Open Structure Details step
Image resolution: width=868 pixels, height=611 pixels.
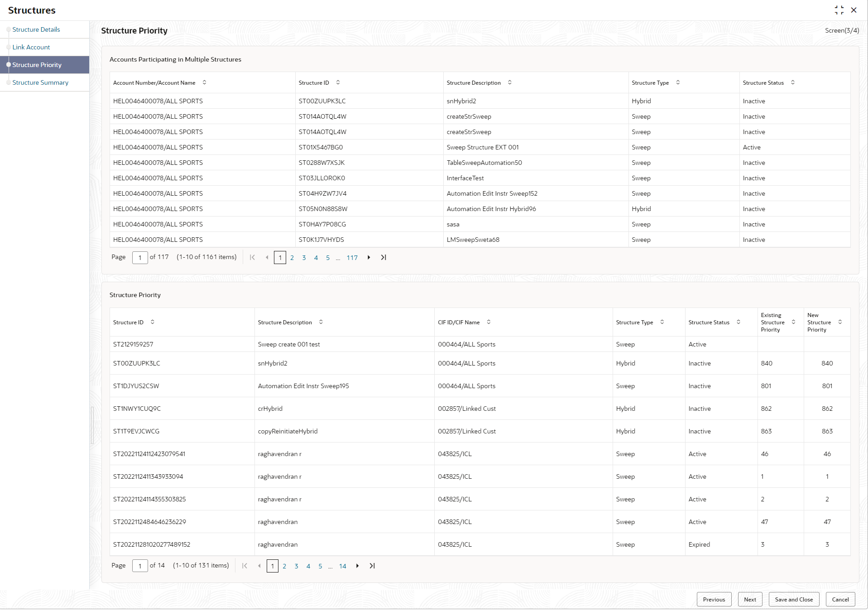coord(36,29)
